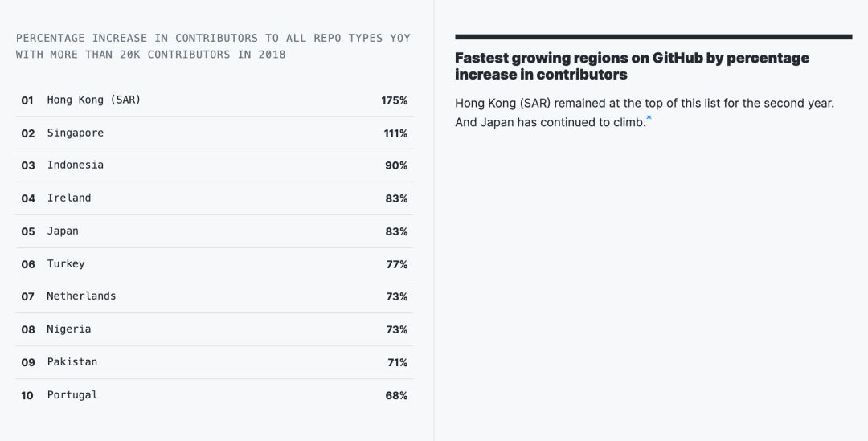868x441 pixels.
Task: Select the Singapore entry in the list
Action: [x=75, y=133]
